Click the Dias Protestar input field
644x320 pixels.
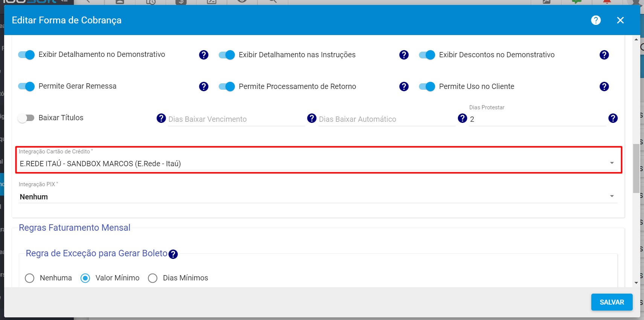coord(536,119)
